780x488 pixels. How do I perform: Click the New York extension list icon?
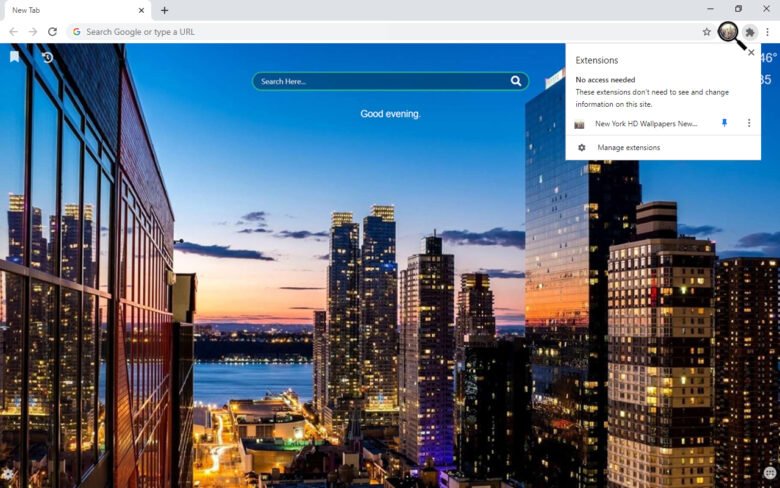(x=579, y=124)
